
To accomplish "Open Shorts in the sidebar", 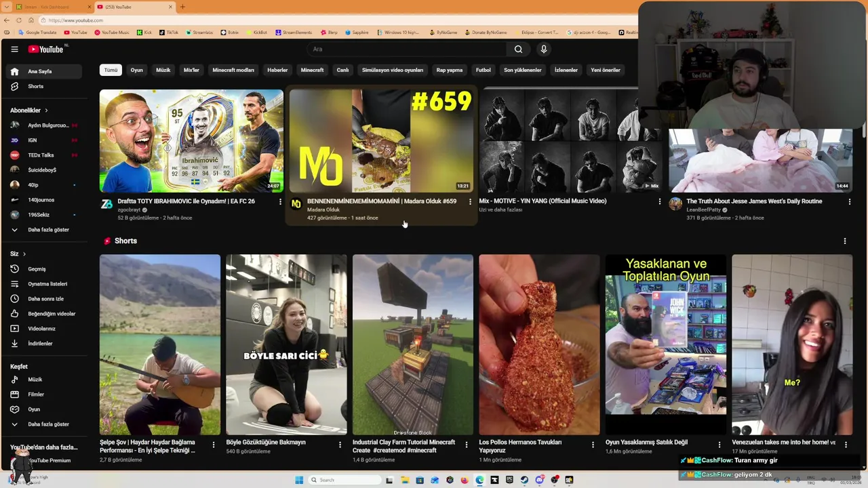I will pyautogui.click(x=45, y=86).
